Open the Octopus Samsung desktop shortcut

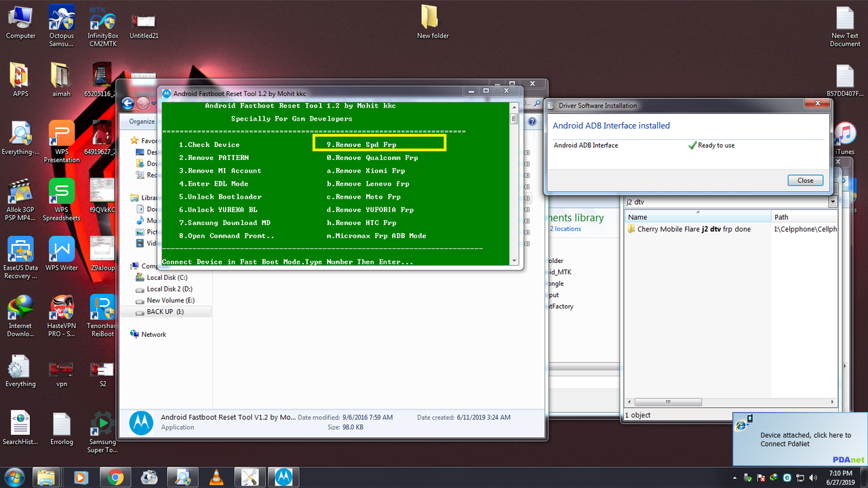[x=61, y=26]
